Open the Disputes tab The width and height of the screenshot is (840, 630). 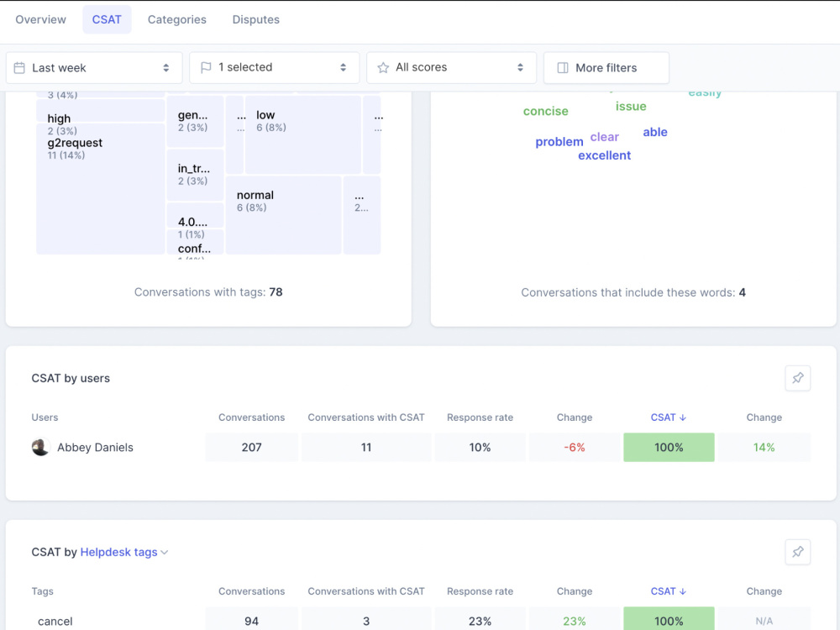pyautogui.click(x=255, y=20)
